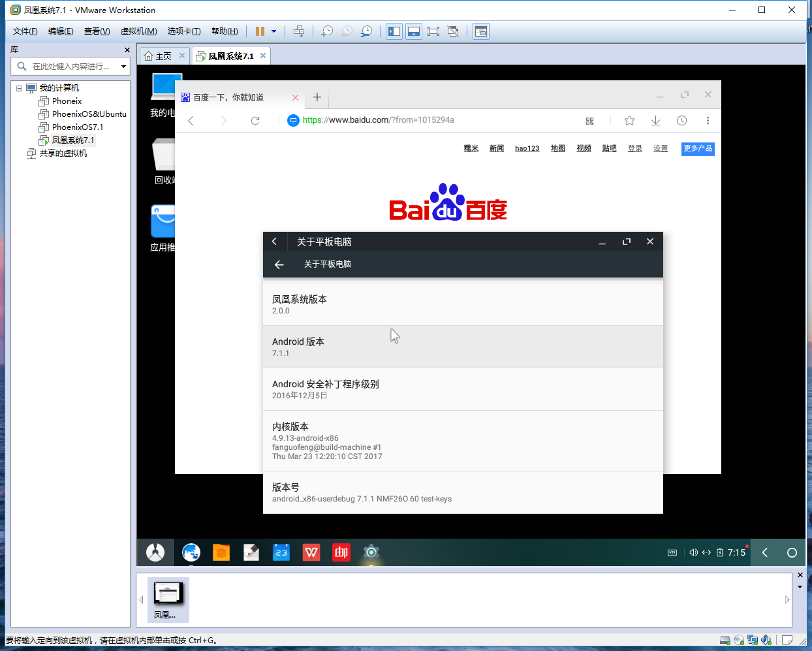The height and width of the screenshot is (651, 812).
Task: Open the 查看(V) menu
Action: point(97,31)
